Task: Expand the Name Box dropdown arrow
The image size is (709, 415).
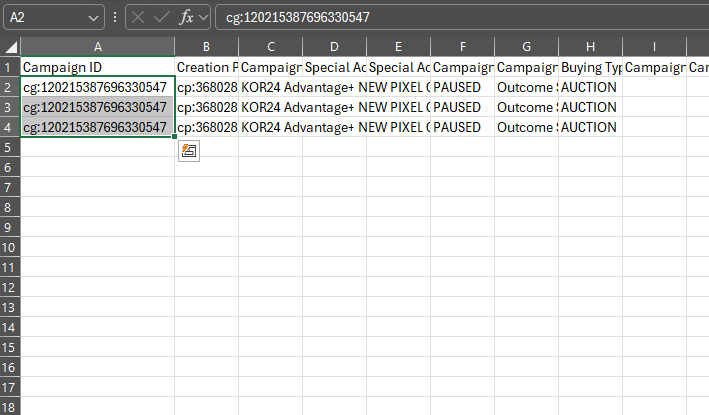Action: coord(94,17)
